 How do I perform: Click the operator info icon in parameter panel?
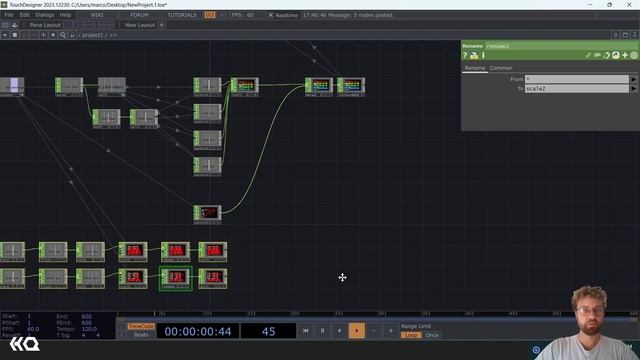pyautogui.click(x=483, y=55)
